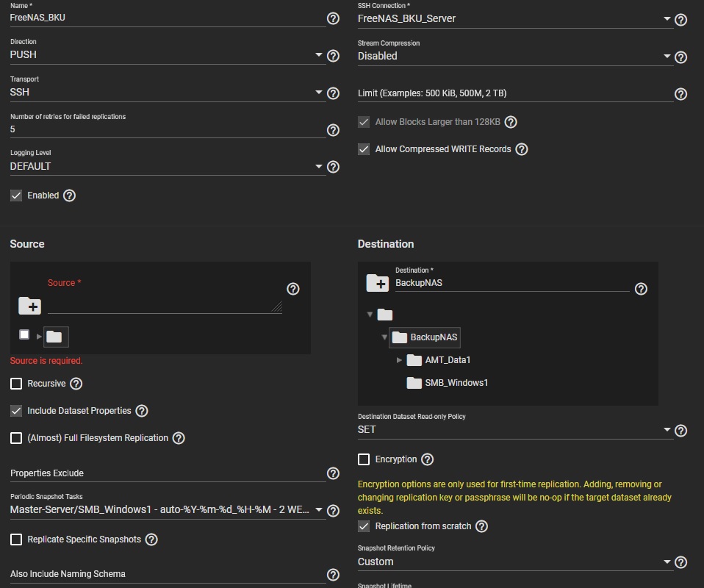Click help icon next to Name field
Screen dimensions: 704x588
(x=333, y=18)
